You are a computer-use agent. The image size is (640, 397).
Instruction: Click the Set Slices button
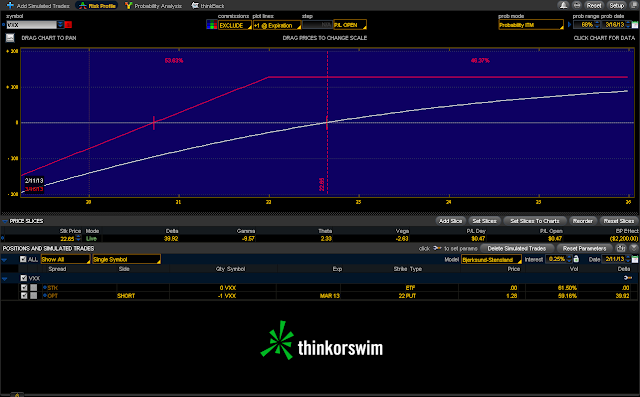pyautogui.click(x=484, y=221)
